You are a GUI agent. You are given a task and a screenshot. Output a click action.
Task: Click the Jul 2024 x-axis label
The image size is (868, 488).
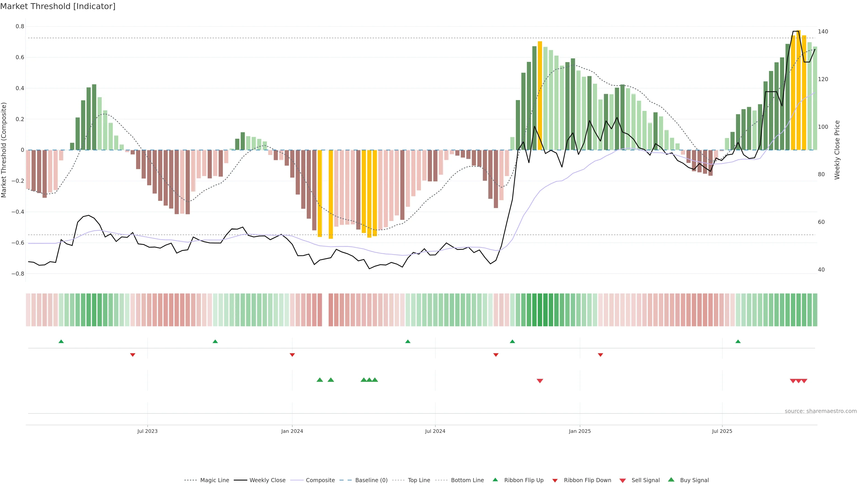pyautogui.click(x=435, y=431)
